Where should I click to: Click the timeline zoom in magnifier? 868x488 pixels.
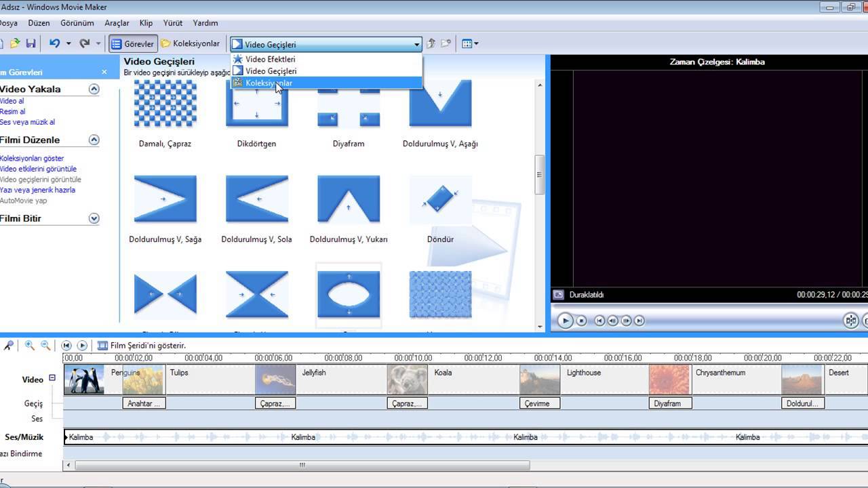[x=29, y=346]
